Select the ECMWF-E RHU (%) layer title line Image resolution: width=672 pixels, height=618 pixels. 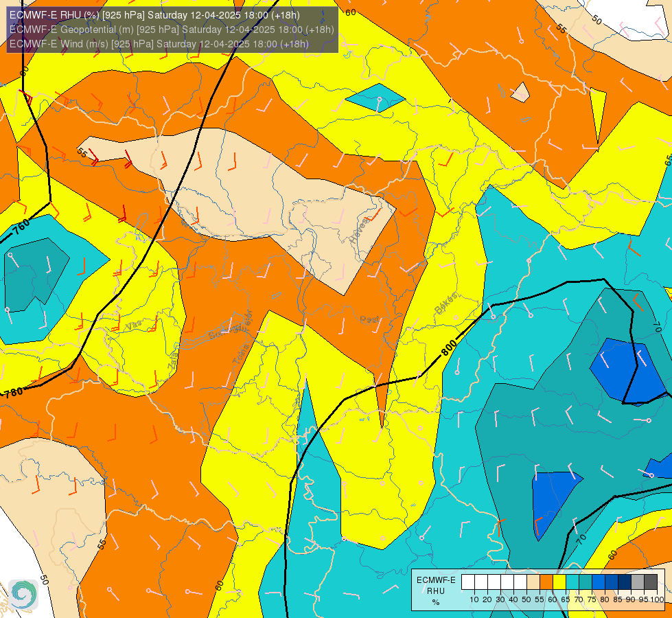point(154,15)
